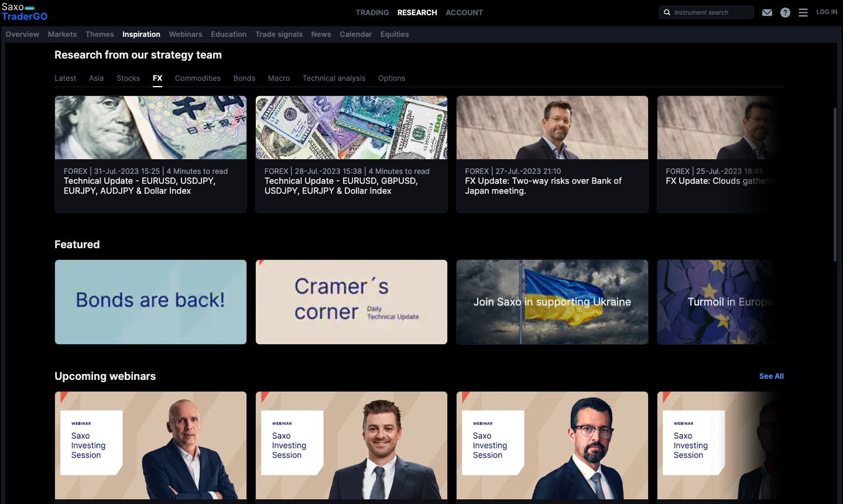Image resolution: width=843 pixels, height=504 pixels.
Task: Open the Education tab
Action: (x=229, y=34)
